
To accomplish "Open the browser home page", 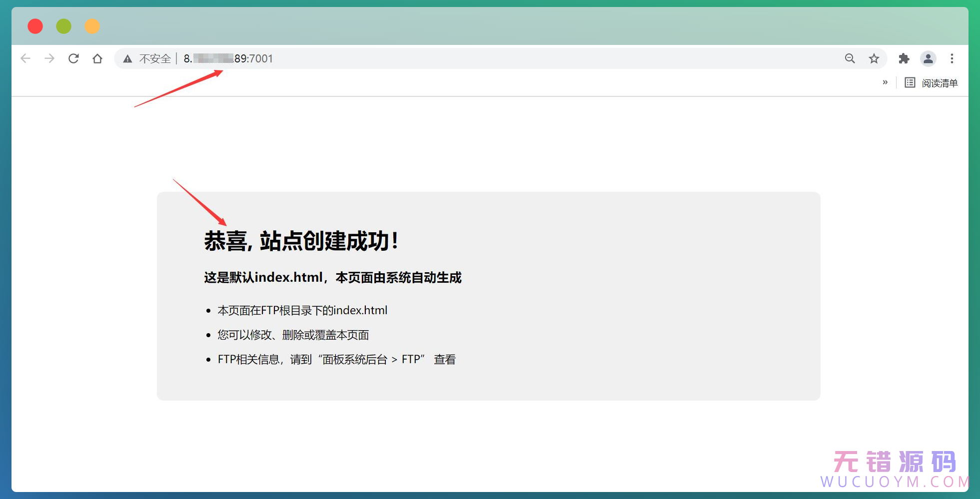I will click(97, 58).
